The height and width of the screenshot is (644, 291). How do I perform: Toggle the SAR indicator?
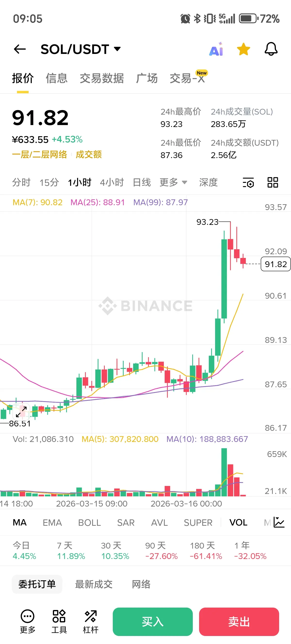coord(126,523)
